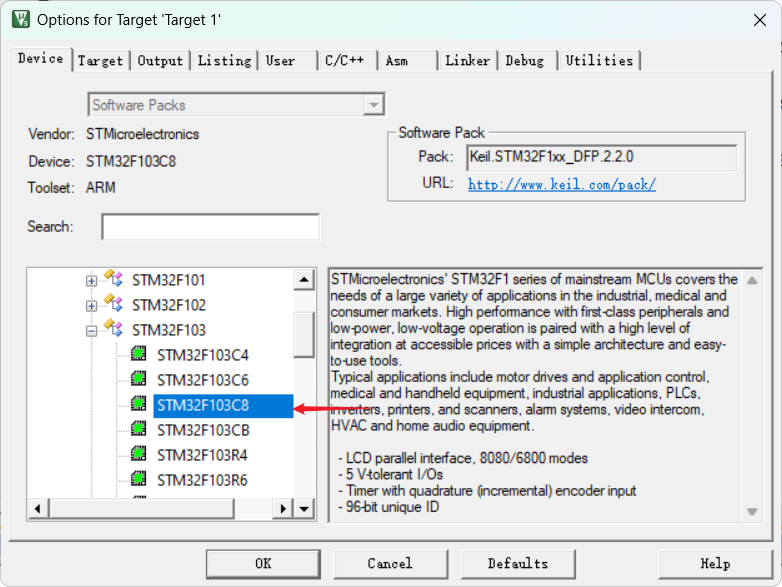This screenshot has width=782, height=587.
Task: Click the STM32F102 family icon
Action: (113, 303)
